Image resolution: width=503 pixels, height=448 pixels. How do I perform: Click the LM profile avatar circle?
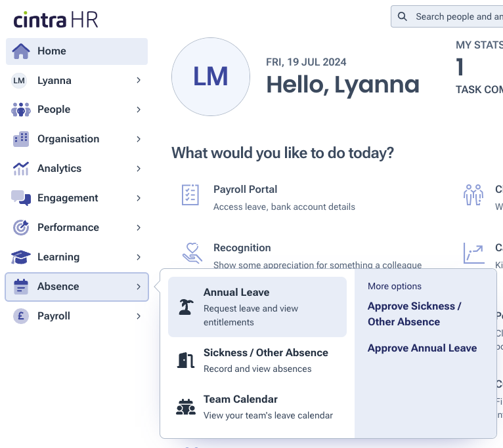(210, 77)
